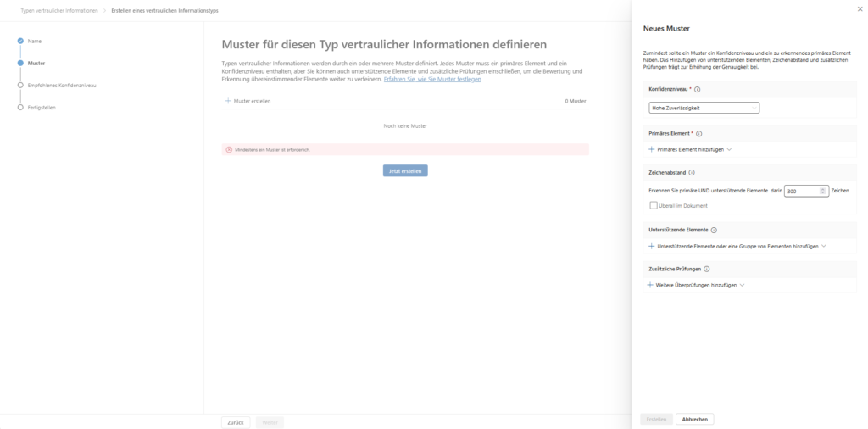Enable the Überall im Dokument checkbox
Image resolution: width=868 pixels, height=429 pixels.
click(x=654, y=205)
